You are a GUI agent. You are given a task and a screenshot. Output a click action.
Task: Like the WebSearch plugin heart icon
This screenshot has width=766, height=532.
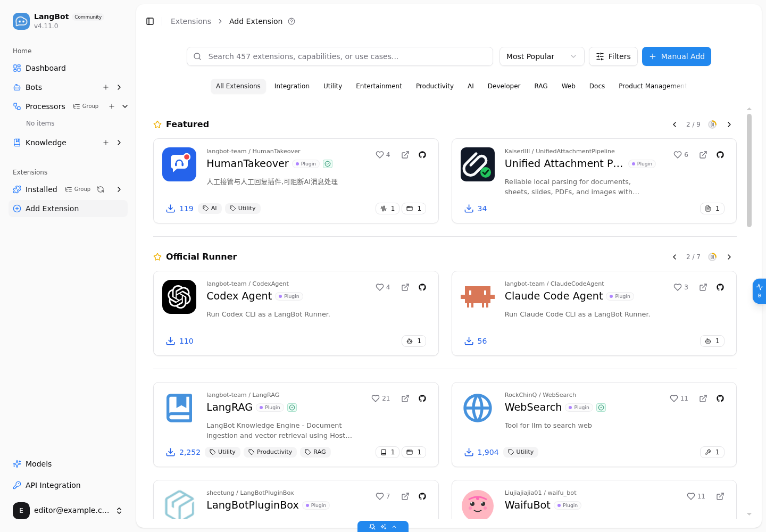(674, 398)
